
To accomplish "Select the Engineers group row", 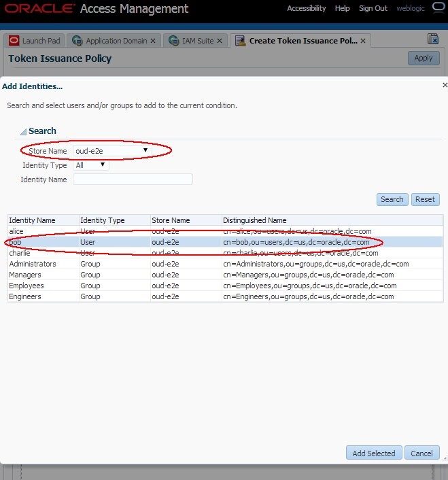I will (225, 296).
